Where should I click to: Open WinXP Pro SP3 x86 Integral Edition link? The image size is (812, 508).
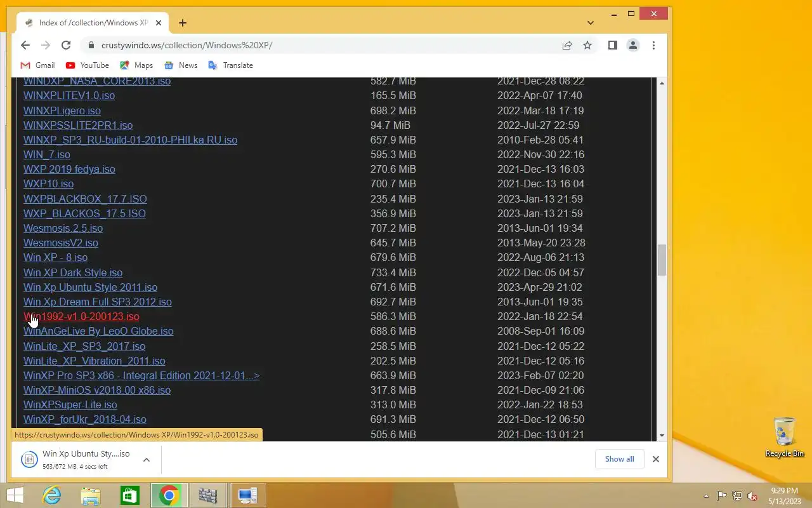(x=141, y=375)
